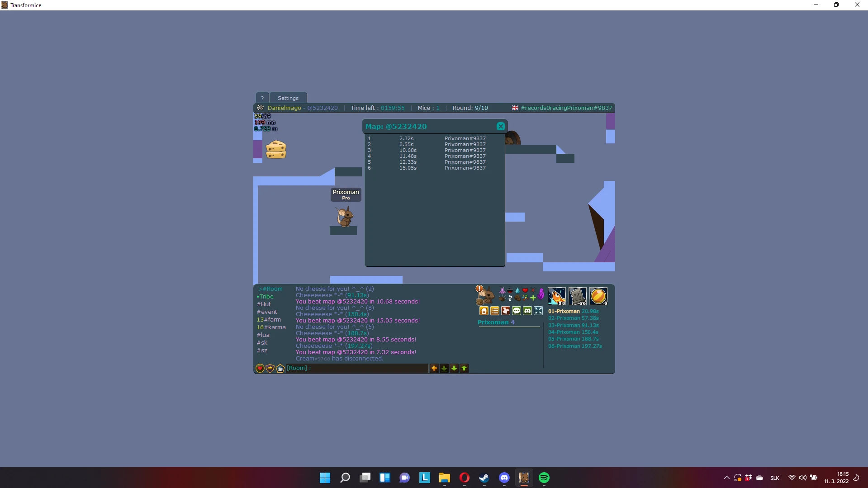This screenshot has width=868, height=488.
Task: Click the red heart circle icon beside chat
Action: click(260, 369)
